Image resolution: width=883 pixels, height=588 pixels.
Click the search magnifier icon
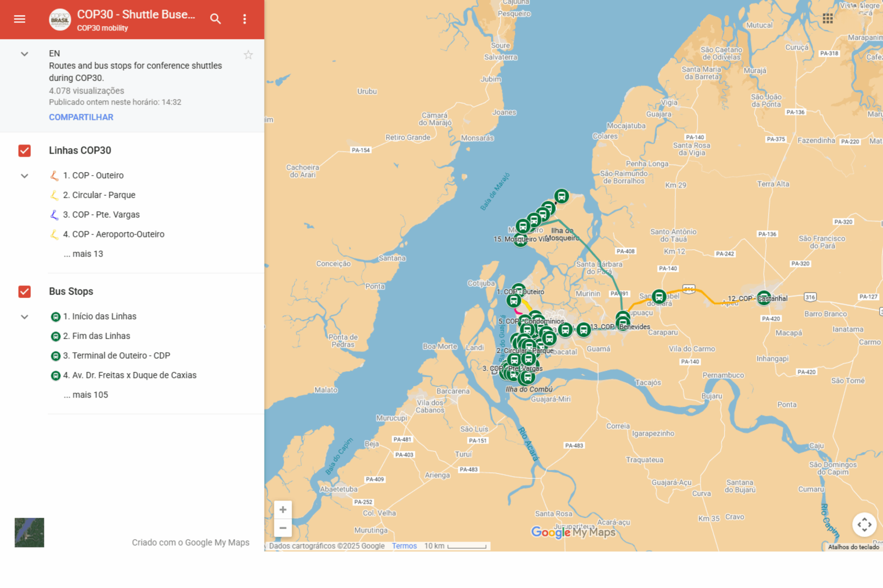(215, 19)
